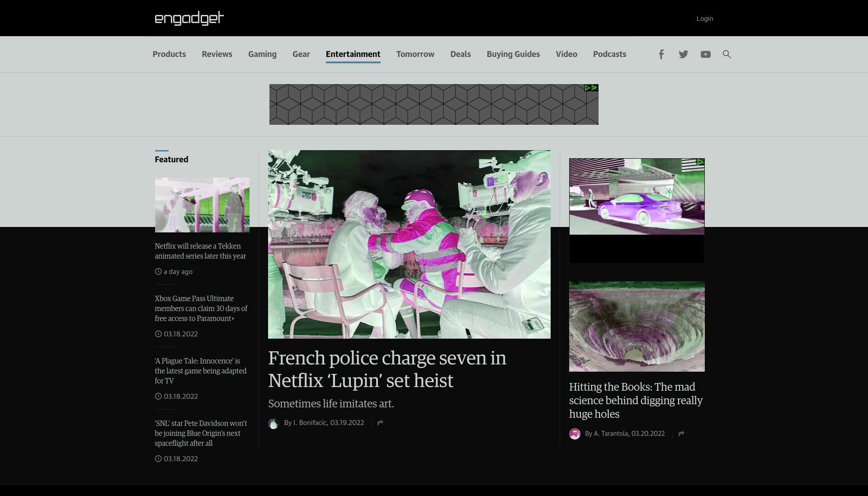
Task: Click the giant pit mine thumbnail
Action: point(637,326)
